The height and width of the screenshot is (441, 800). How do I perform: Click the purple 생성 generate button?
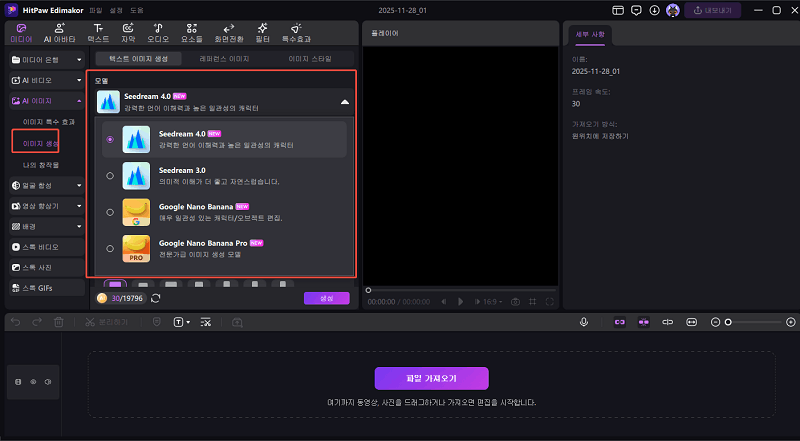click(327, 298)
